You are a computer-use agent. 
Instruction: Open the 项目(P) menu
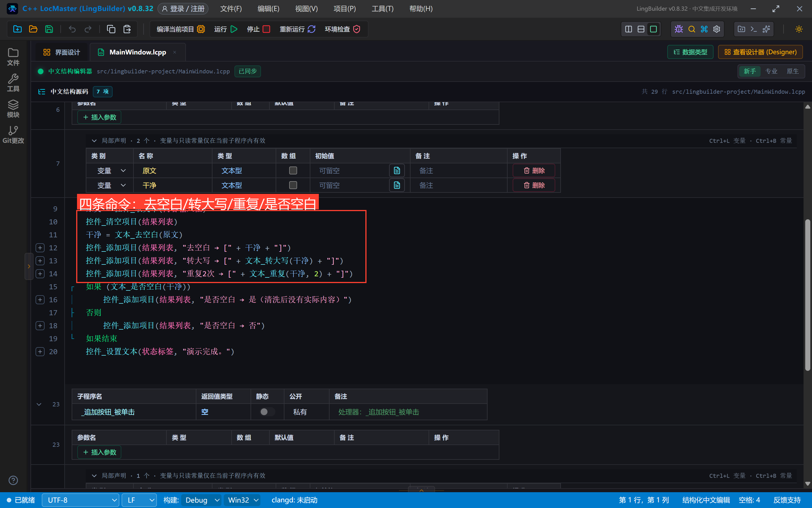pos(344,9)
